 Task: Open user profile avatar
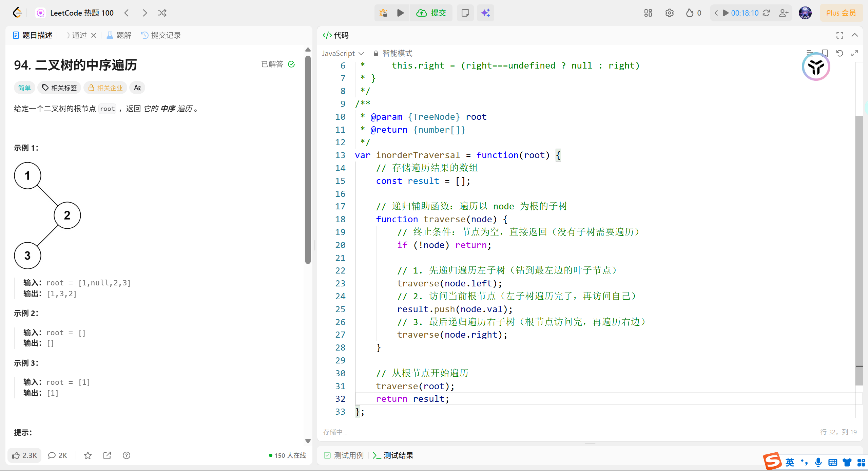(805, 13)
